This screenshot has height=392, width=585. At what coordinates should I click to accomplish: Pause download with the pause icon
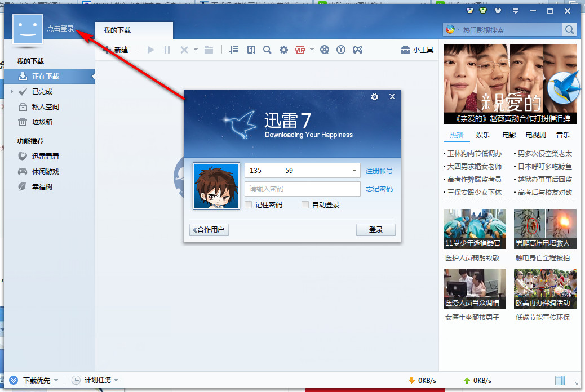click(167, 50)
